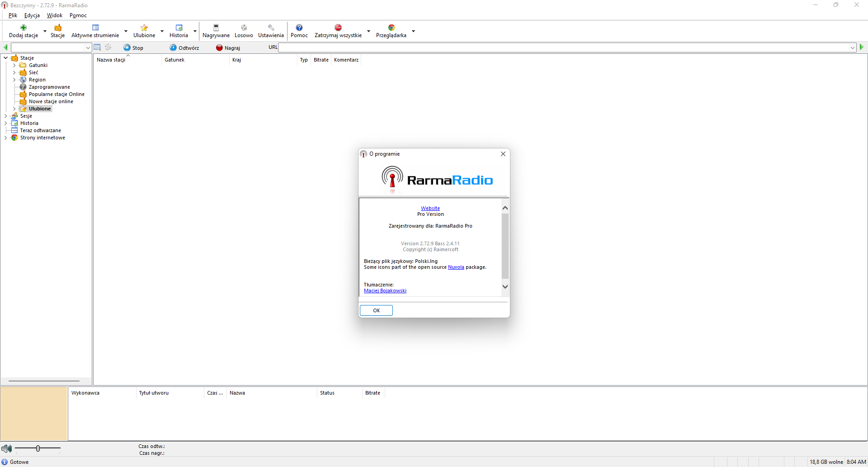
Task: Select Nowe stacje online
Action: coord(51,101)
